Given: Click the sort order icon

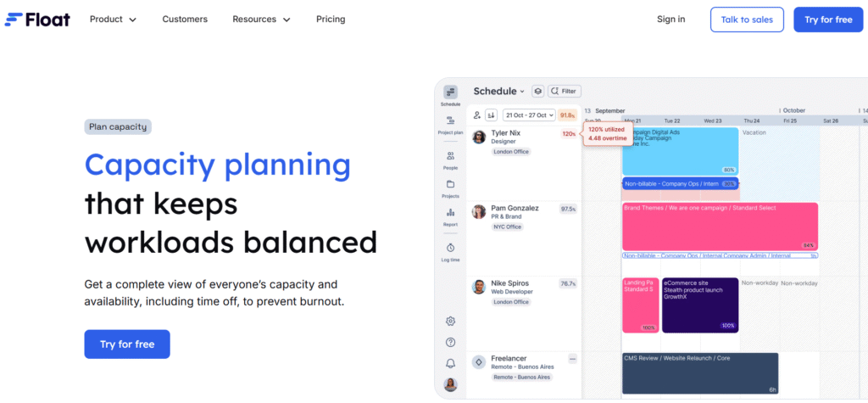Looking at the screenshot, I should click(x=491, y=115).
